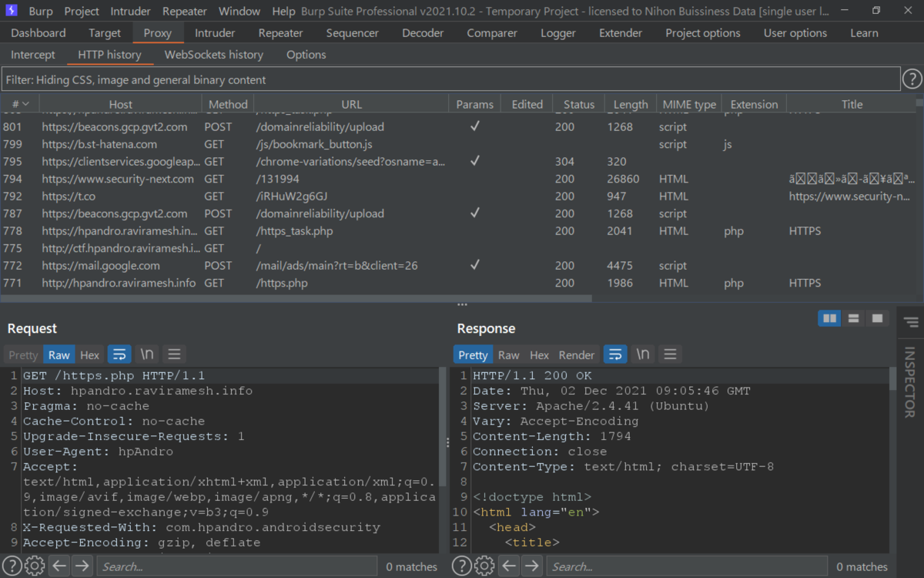Show non-printable characters in the Request panel
Screen dimensions: 924x578
tap(146, 355)
